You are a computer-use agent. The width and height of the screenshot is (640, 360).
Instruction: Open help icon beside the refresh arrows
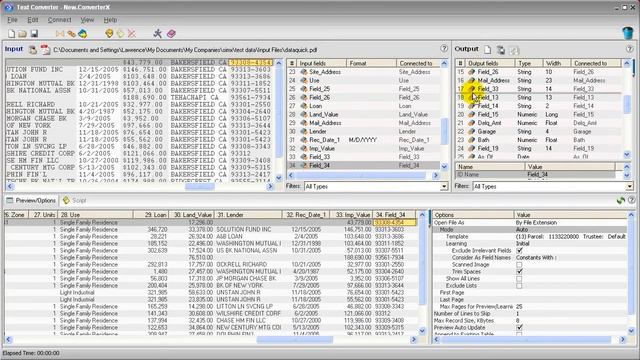pos(632,200)
